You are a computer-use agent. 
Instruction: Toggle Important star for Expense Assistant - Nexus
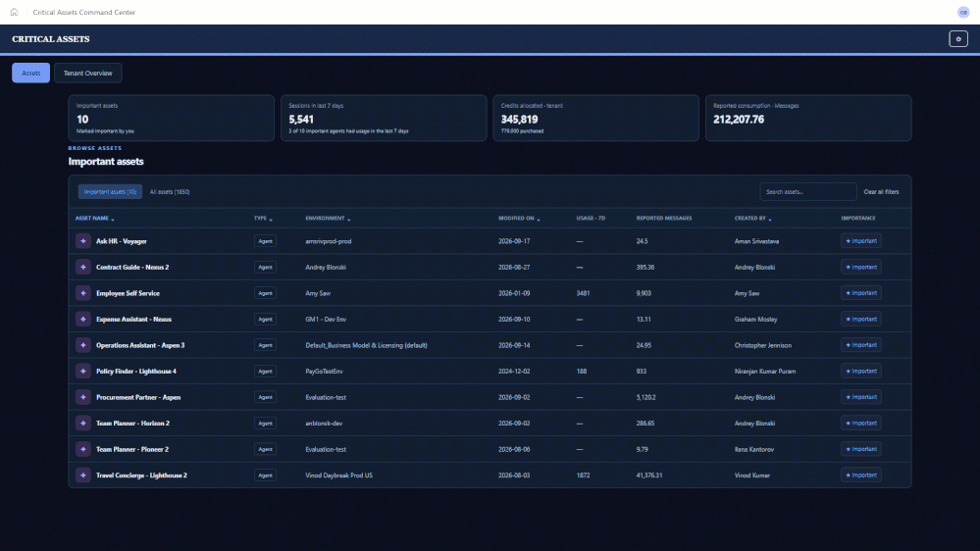(860, 320)
